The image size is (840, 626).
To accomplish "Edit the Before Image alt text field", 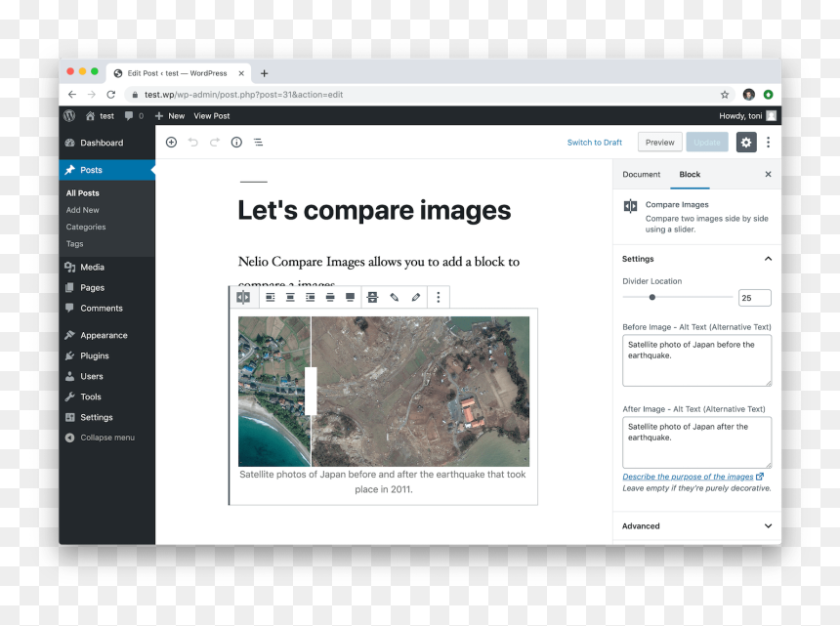I will [697, 360].
